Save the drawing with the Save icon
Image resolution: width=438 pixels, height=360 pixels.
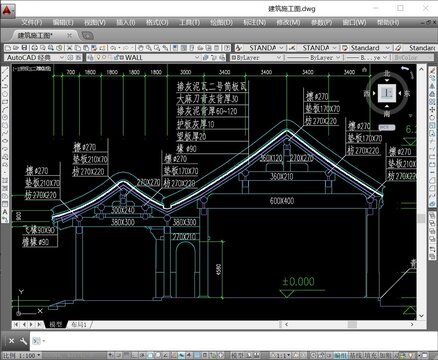coord(24,48)
